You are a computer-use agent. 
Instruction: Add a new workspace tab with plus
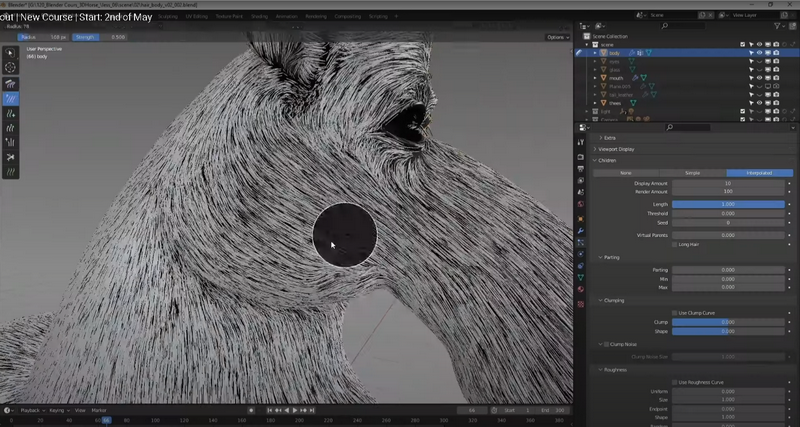396,16
